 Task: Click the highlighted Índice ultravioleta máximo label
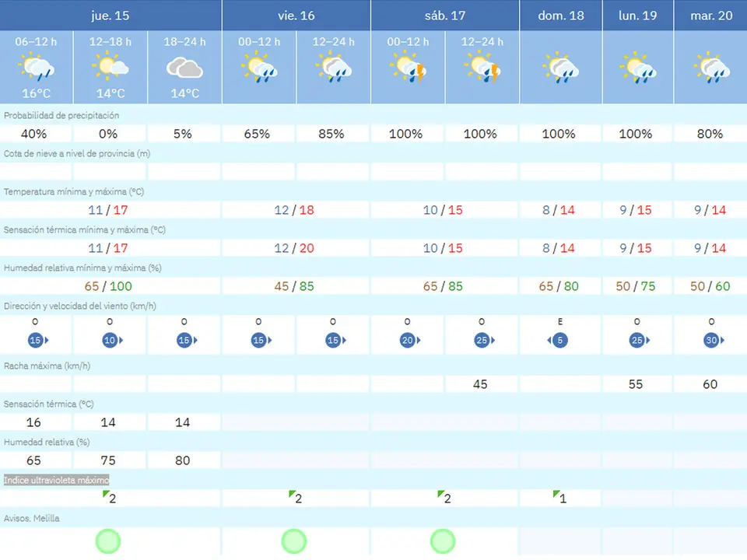coord(56,480)
